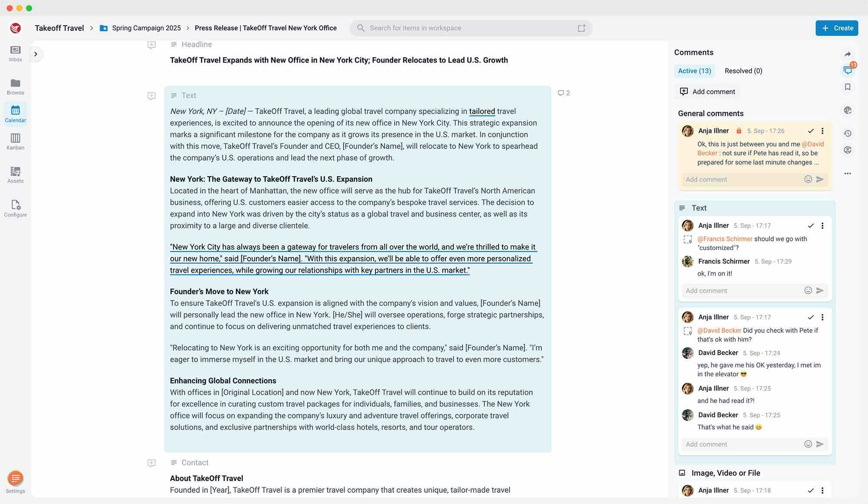Click Add comment at the top of Comments

(707, 92)
